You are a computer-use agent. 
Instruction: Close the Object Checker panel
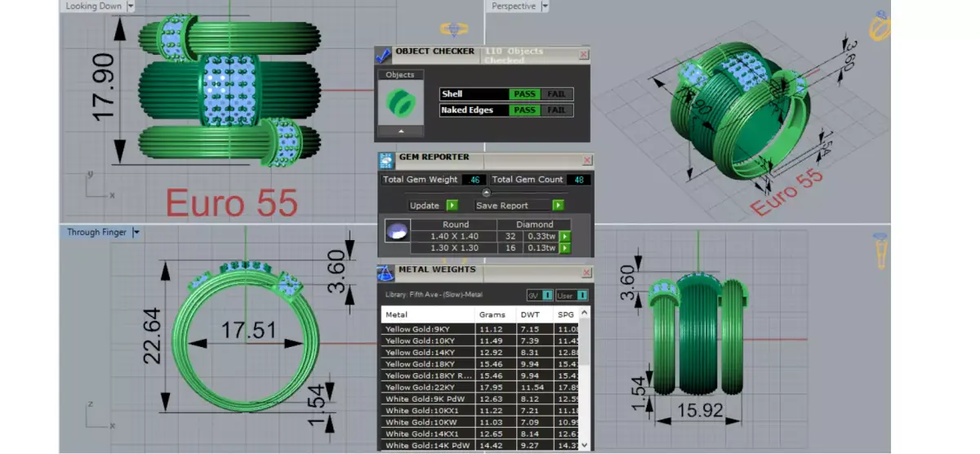tap(583, 55)
